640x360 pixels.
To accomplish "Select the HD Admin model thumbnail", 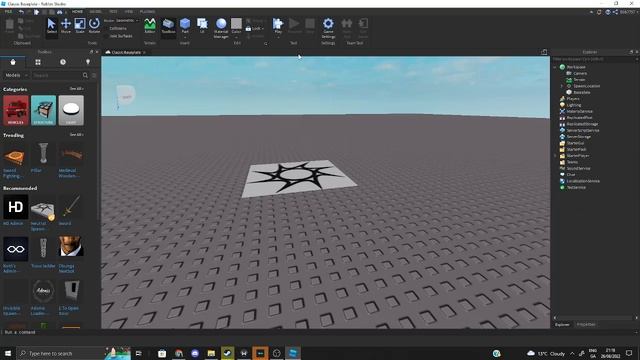I will [16, 207].
